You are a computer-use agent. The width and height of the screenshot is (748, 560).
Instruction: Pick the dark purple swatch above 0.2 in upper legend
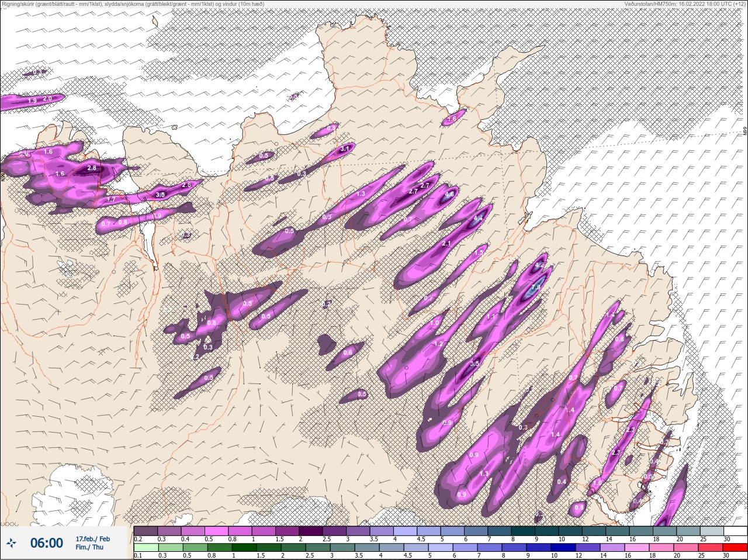click(146, 531)
